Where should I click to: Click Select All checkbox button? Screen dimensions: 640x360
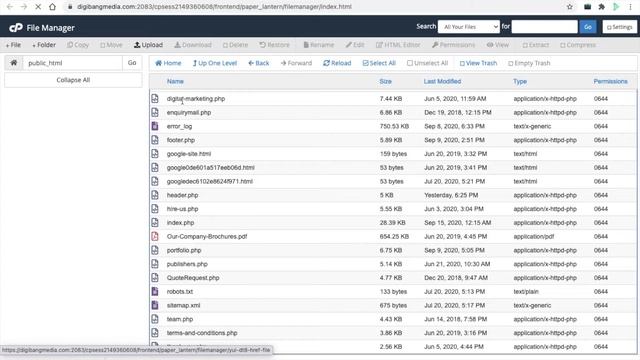click(x=379, y=63)
